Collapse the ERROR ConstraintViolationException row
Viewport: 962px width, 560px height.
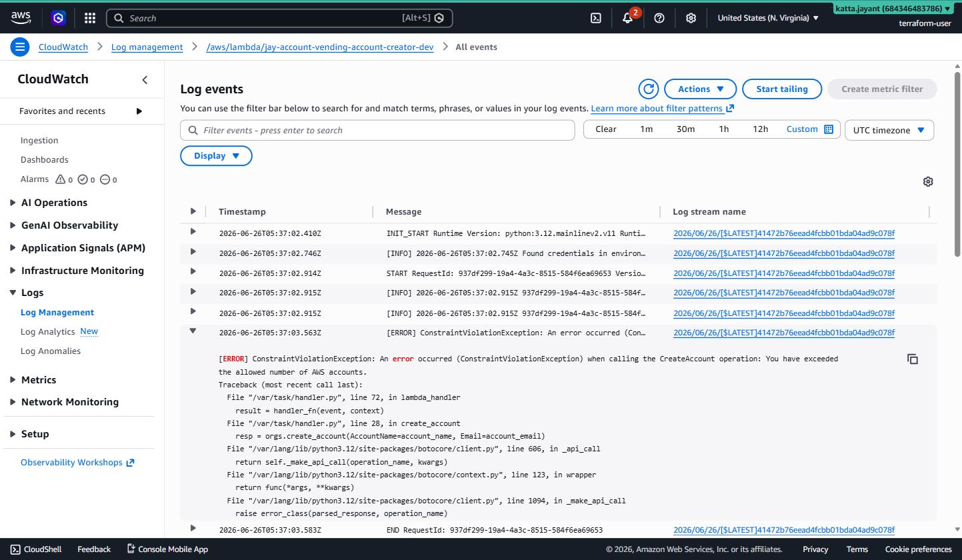click(x=193, y=331)
